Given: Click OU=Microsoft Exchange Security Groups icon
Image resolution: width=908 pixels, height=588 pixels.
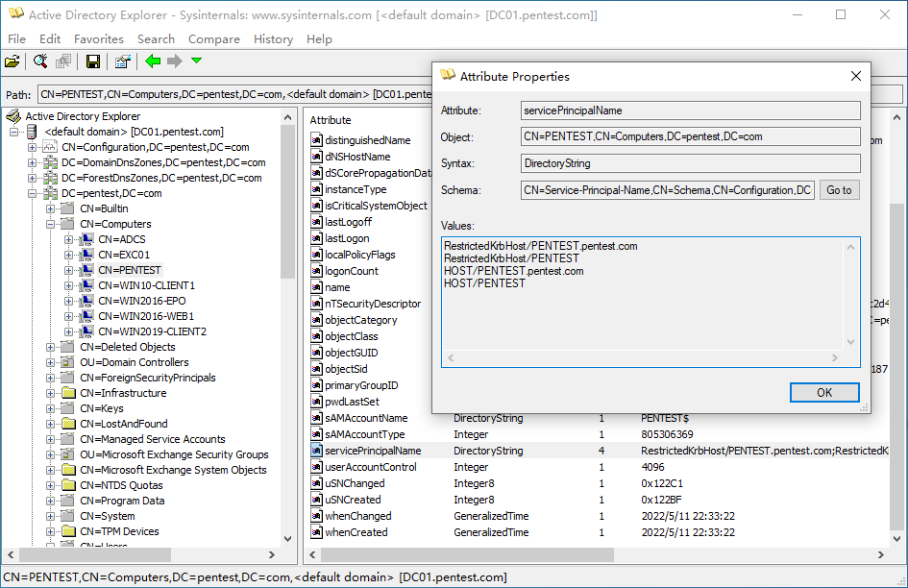Looking at the screenshot, I should click(68, 454).
